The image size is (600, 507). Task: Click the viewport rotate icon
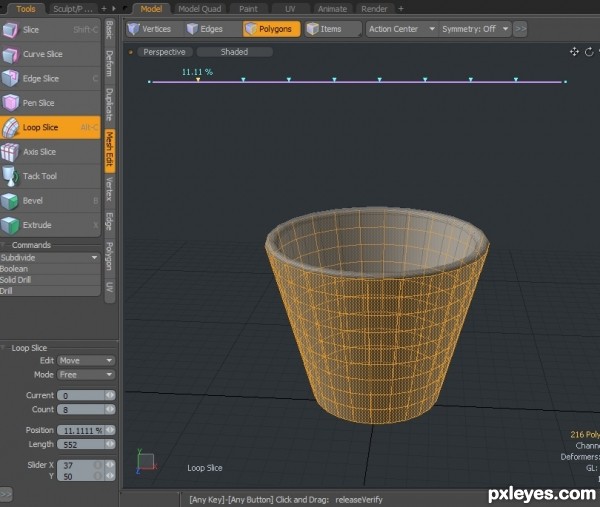pyautogui.click(x=589, y=52)
